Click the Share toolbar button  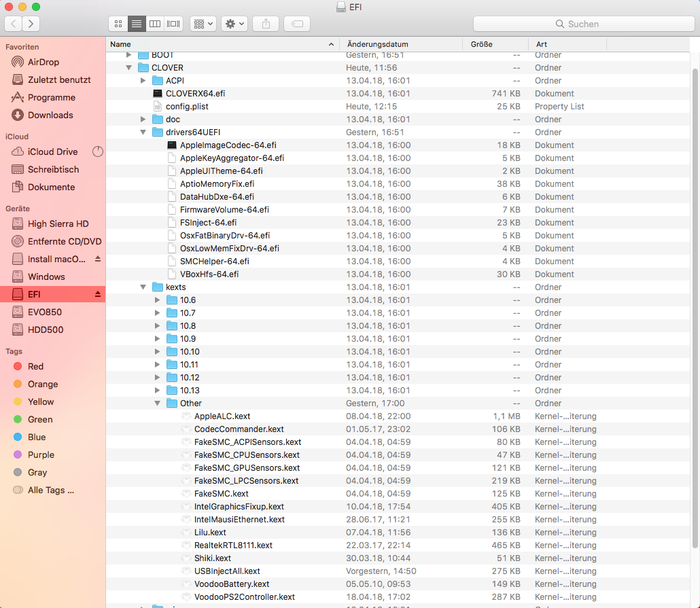266,23
